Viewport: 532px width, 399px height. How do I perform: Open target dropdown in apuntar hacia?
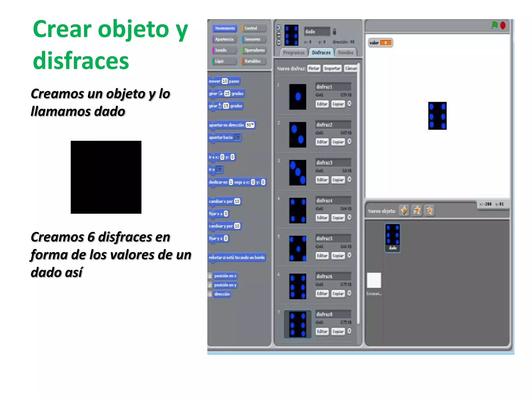click(x=237, y=137)
